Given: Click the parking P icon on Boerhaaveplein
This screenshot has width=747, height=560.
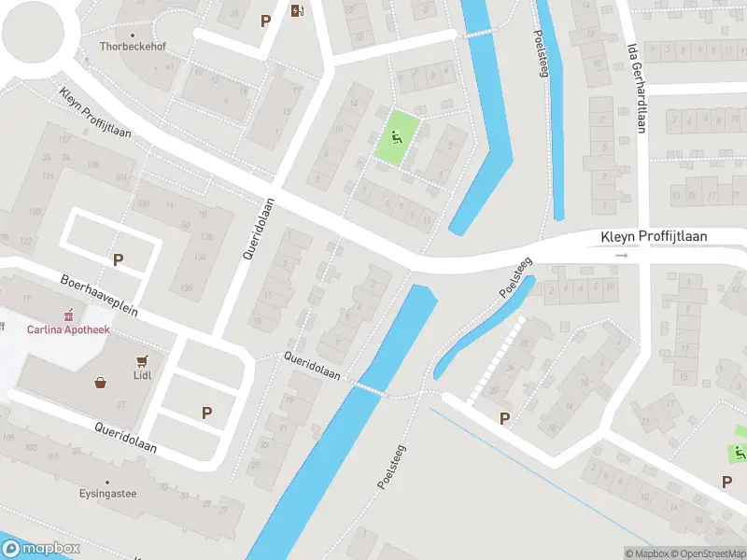Looking at the screenshot, I should coord(118,260).
